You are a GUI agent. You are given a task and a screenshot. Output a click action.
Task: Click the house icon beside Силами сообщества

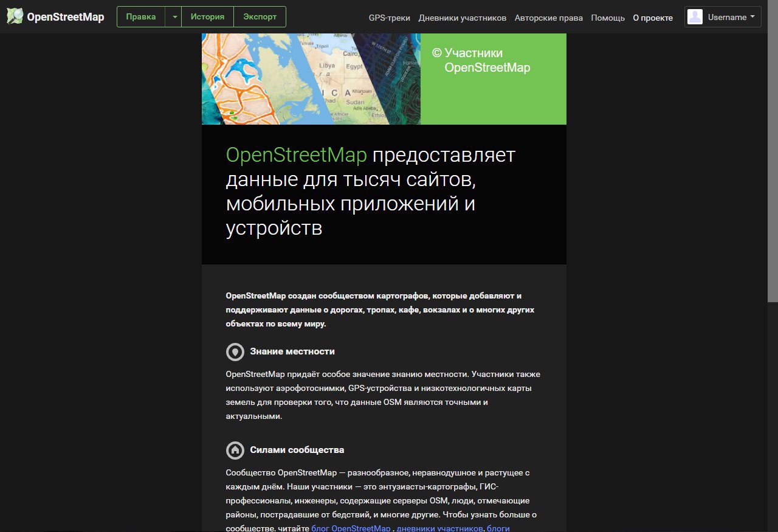235,450
